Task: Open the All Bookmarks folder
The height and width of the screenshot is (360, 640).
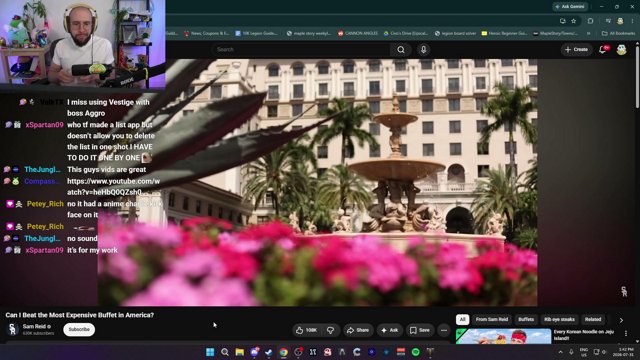Action: click(618, 33)
